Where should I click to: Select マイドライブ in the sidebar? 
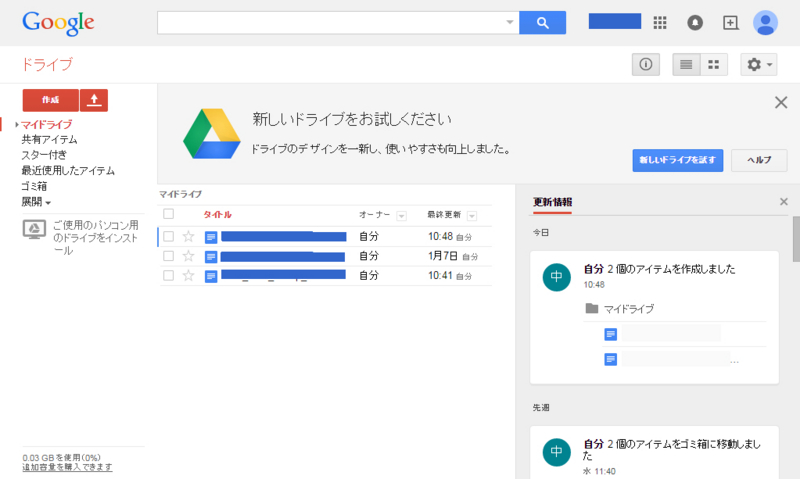point(46,124)
